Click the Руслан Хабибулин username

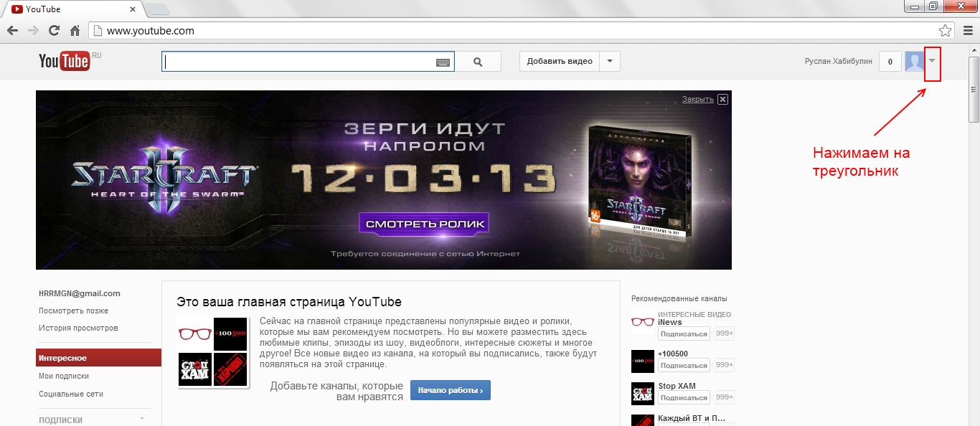[839, 62]
